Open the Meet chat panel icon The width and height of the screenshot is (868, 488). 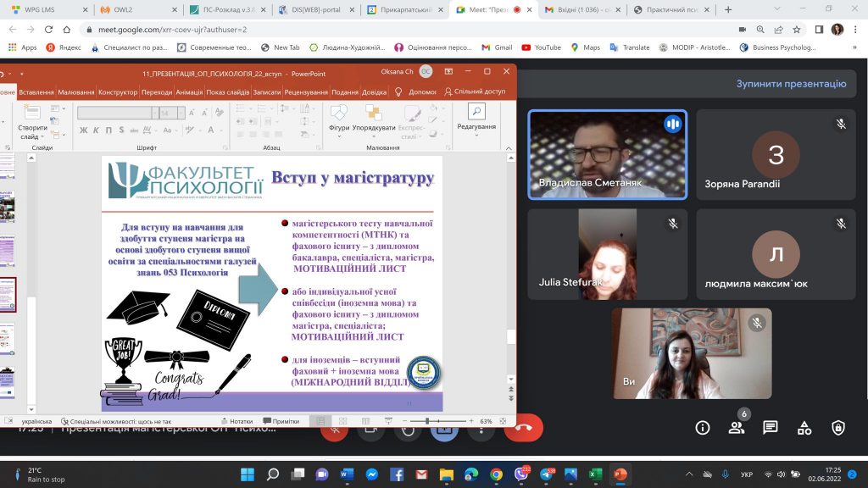click(x=770, y=428)
